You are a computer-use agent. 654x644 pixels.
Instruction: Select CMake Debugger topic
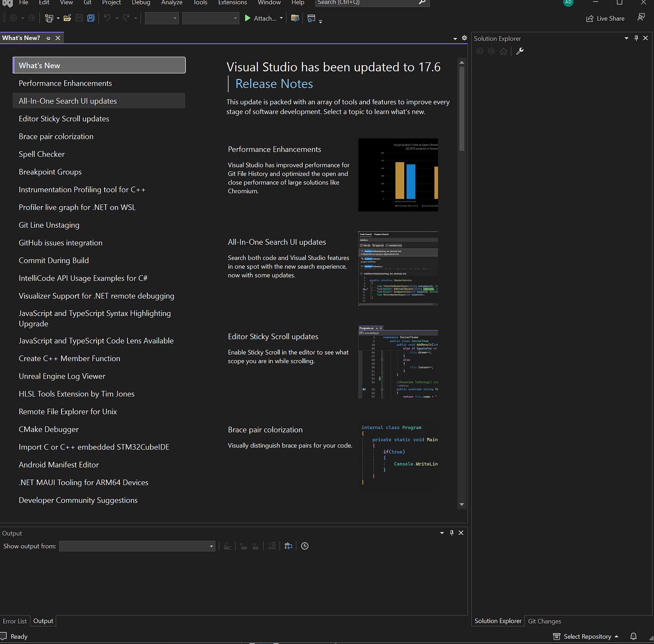[x=99, y=429]
